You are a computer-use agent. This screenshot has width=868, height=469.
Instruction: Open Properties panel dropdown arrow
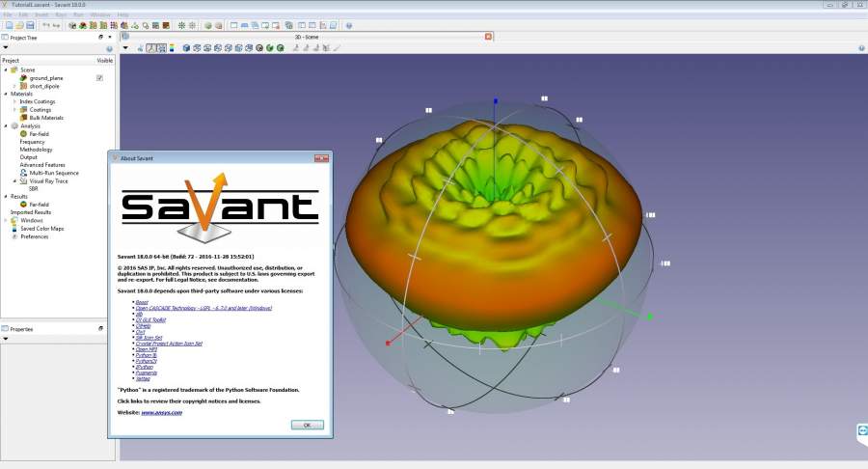point(6,339)
